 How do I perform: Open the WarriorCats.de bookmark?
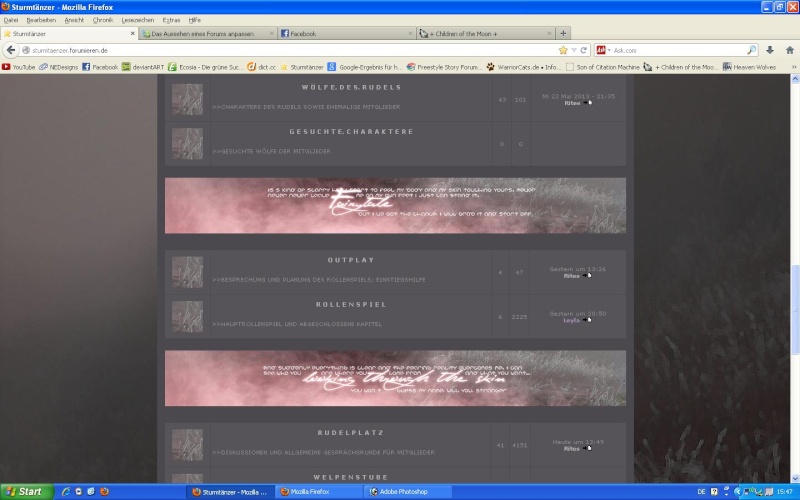[x=523, y=67]
